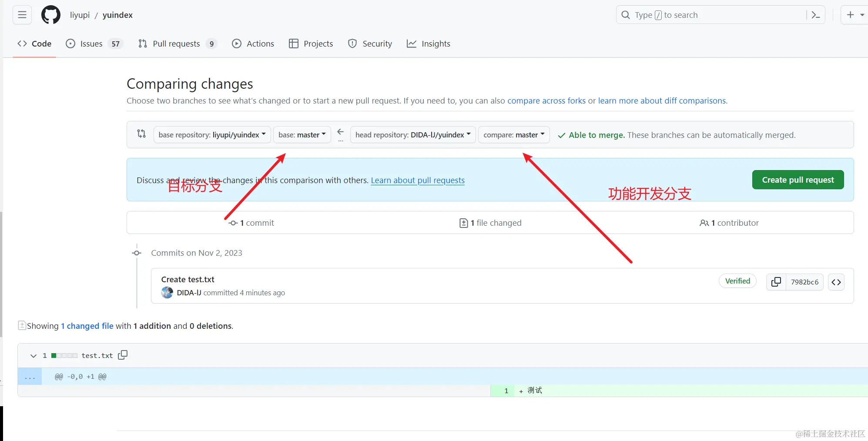Click the left arrow between base and head

coord(341,132)
